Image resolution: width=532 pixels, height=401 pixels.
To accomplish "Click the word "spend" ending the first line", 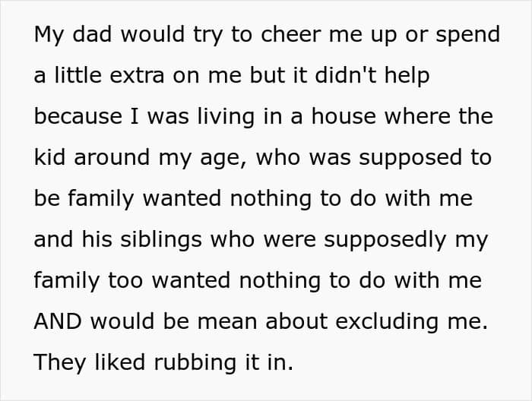I will (x=468, y=36).
